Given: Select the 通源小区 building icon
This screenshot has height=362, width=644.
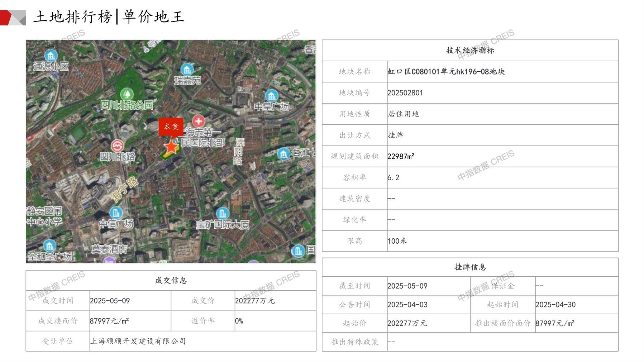Looking at the screenshot, I should click(51, 56).
